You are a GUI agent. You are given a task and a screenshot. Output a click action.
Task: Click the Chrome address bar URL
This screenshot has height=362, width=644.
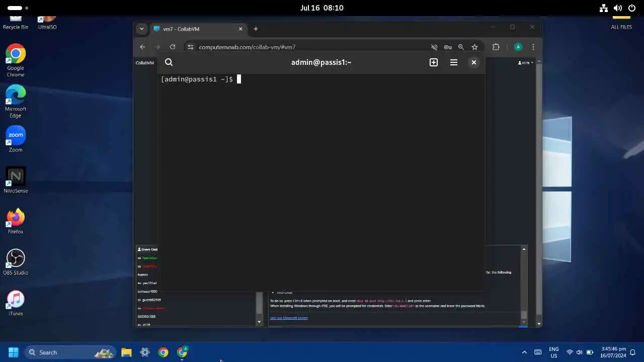click(x=247, y=47)
